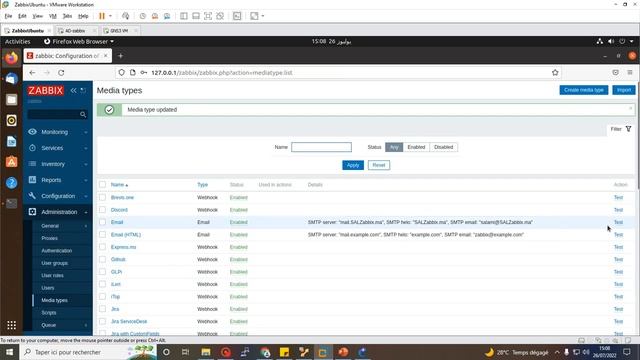Open Files manager from the dock
The height and width of the screenshot is (360, 640).
[11, 100]
